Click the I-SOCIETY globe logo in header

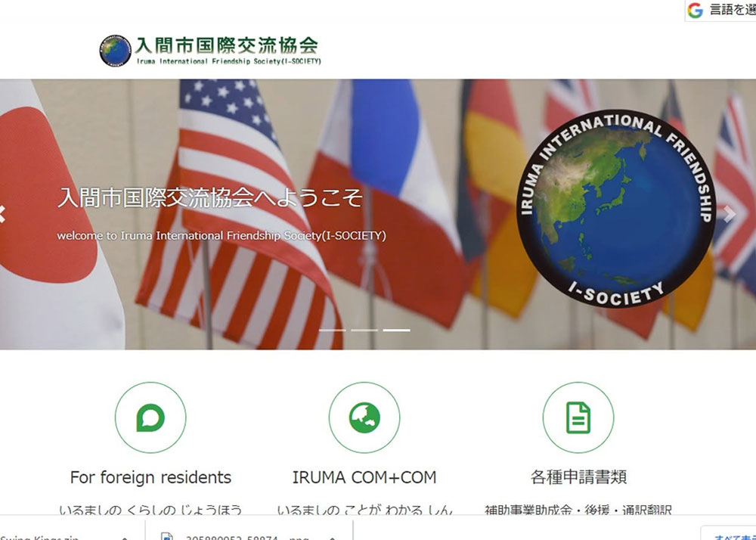(115, 51)
